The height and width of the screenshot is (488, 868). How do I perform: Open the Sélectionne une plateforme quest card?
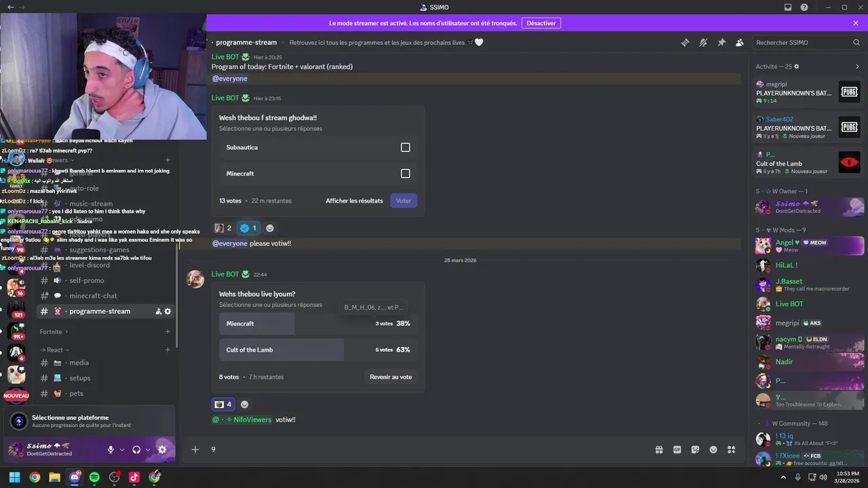(90, 421)
